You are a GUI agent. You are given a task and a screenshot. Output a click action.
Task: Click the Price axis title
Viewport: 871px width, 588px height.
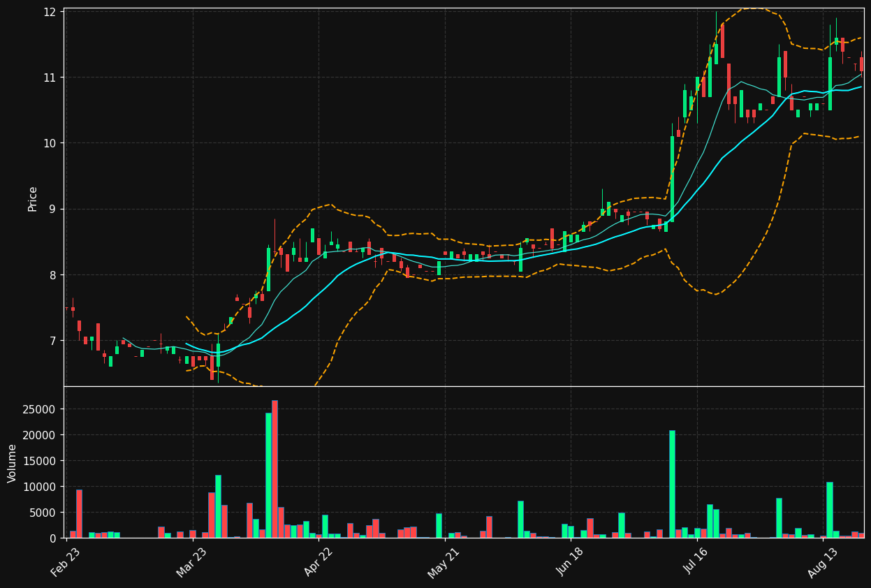[x=33, y=198]
